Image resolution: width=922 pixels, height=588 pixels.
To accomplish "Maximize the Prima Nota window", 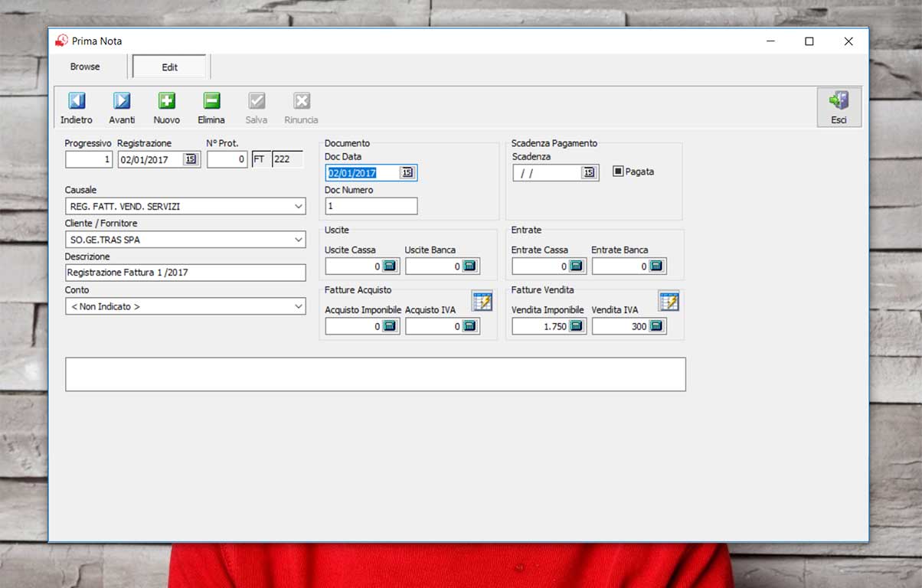I will [809, 41].
